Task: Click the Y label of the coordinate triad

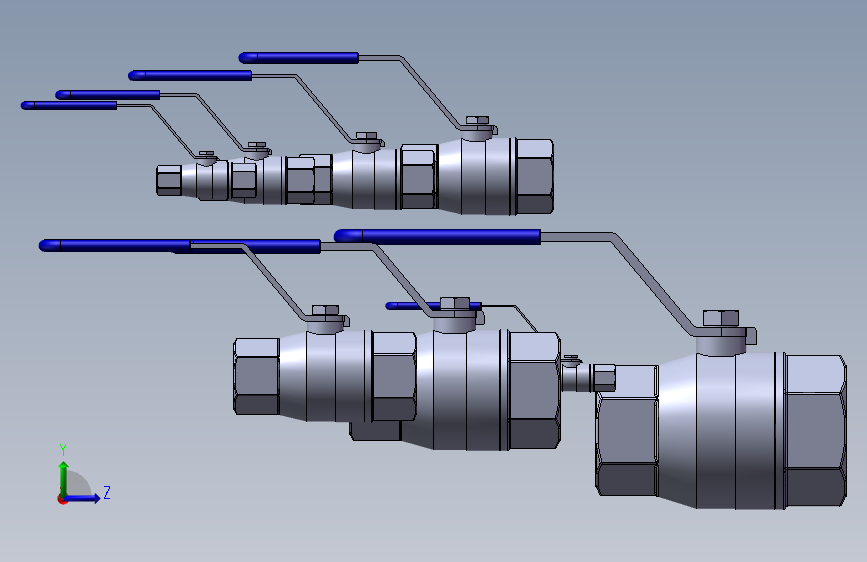Action: click(x=63, y=450)
